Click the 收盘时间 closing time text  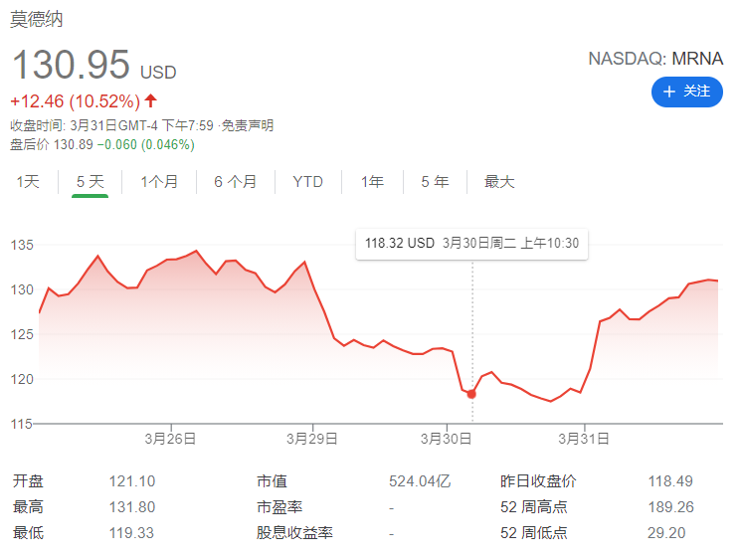coord(111,125)
